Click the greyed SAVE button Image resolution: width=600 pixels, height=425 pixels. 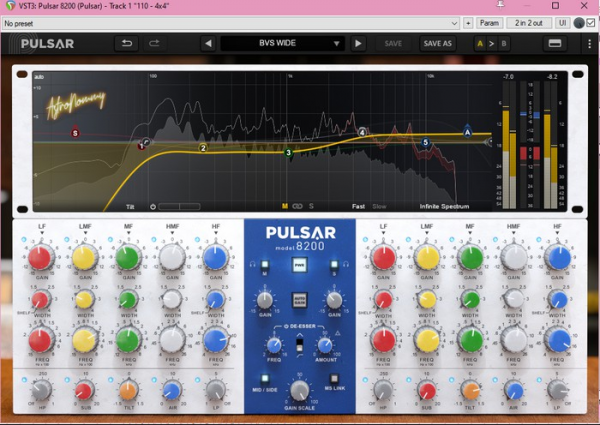coord(393,44)
